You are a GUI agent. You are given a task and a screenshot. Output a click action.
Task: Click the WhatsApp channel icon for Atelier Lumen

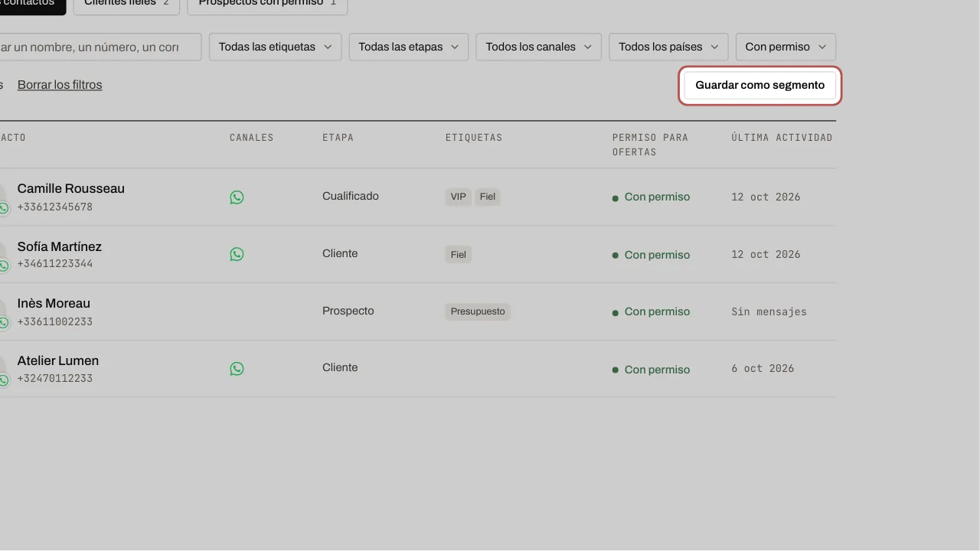(237, 369)
